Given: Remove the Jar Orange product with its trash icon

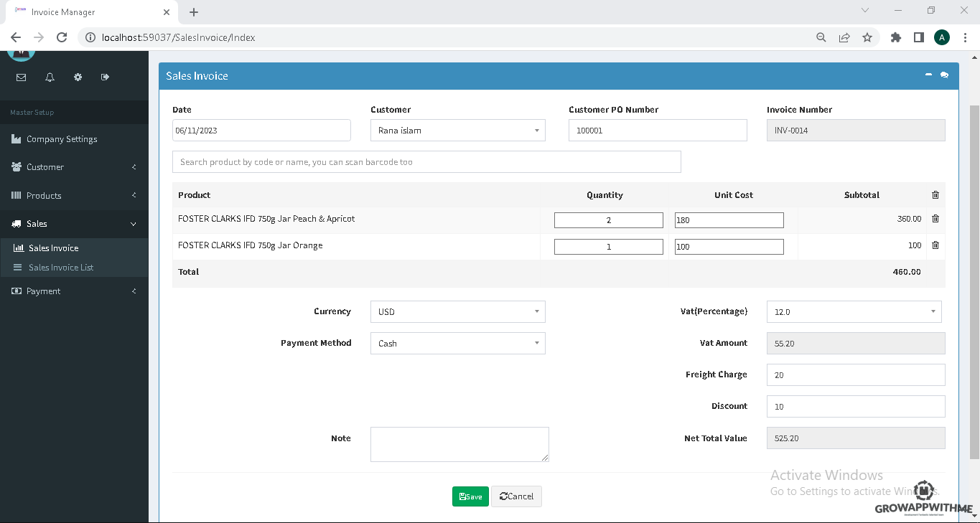Looking at the screenshot, I should tap(935, 245).
